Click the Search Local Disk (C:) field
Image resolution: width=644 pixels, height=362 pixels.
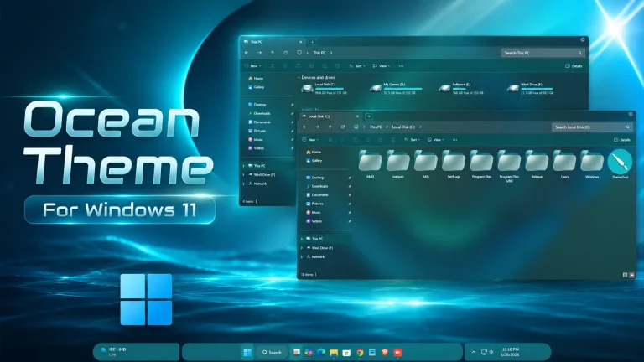coord(591,127)
